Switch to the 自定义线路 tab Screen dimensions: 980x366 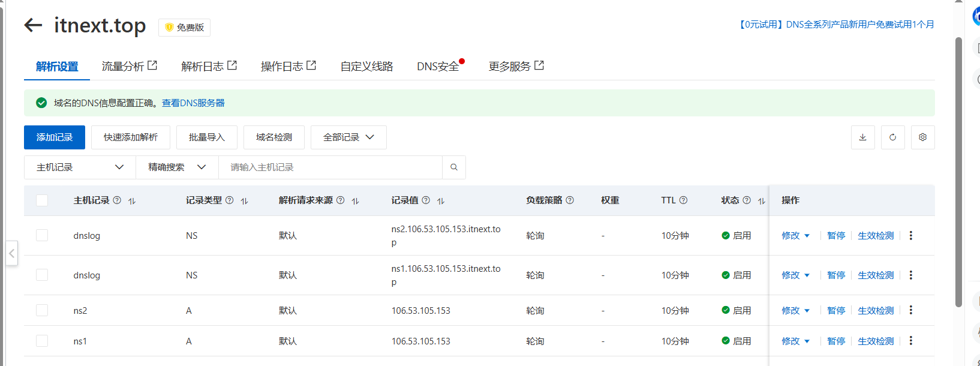(x=366, y=67)
